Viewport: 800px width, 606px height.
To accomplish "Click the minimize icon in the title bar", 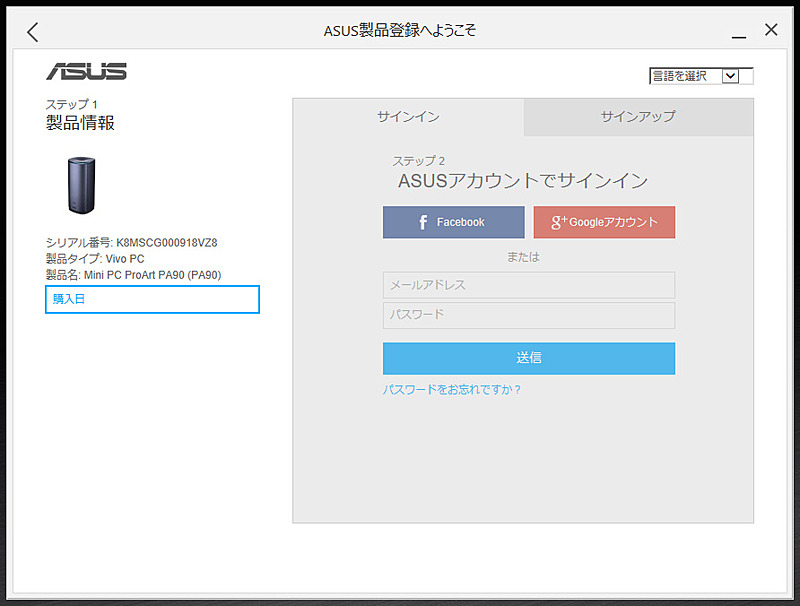I will (738, 31).
